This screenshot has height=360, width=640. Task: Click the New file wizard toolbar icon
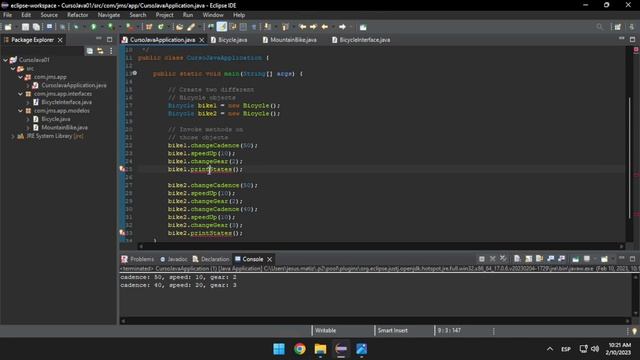pyautogui.click(x=8, y=27)
